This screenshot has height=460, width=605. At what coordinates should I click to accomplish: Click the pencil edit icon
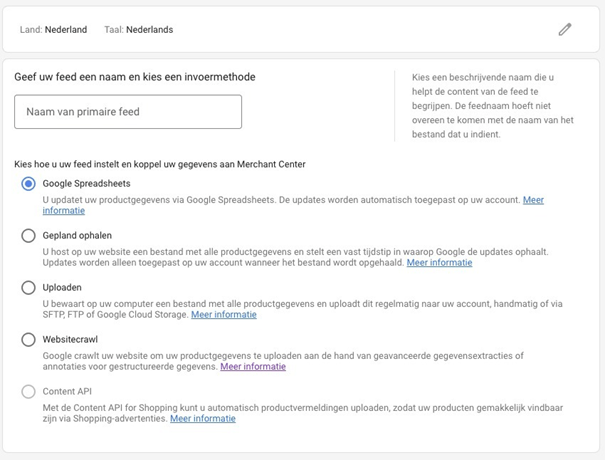[x=565, y=29]
